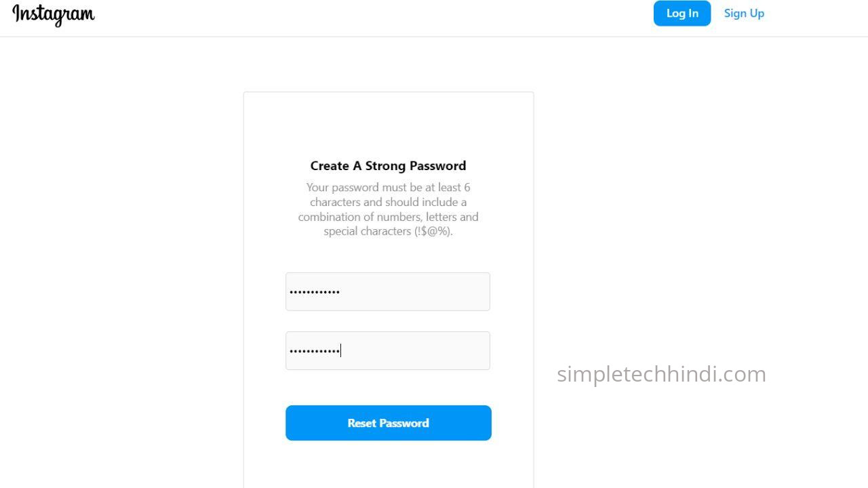Click the "combination of numbers, letters and" line

click(388, 217)
